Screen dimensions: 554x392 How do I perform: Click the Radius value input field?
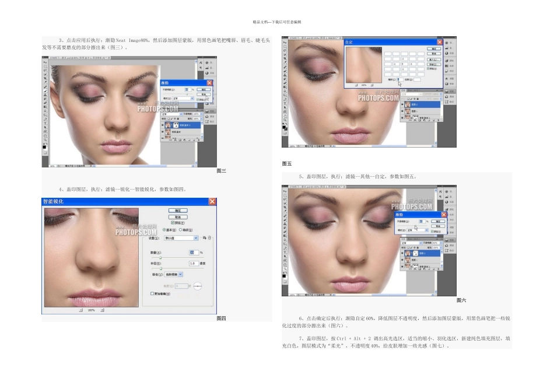tap(194, 263)
